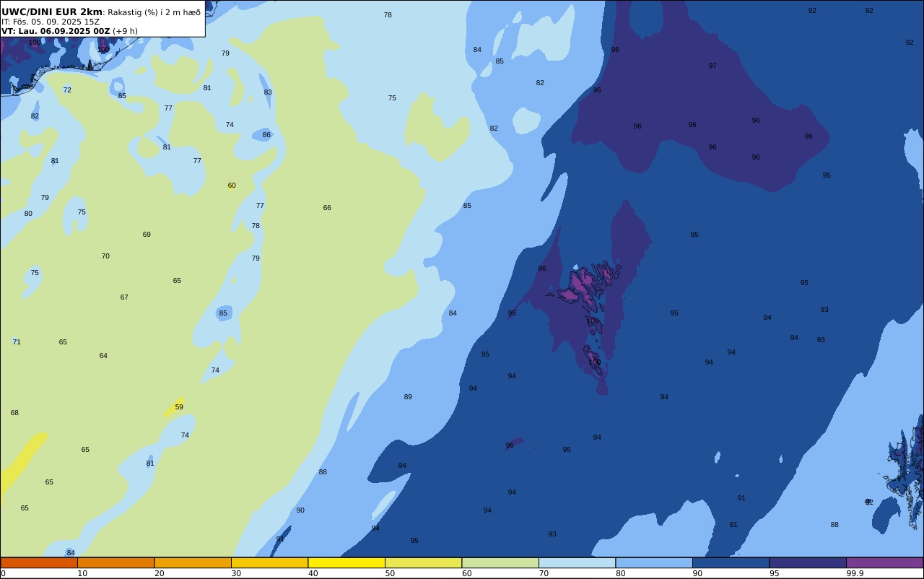Click the humidity value '59' on the map
Screen dimensions: 924x579
179,407
